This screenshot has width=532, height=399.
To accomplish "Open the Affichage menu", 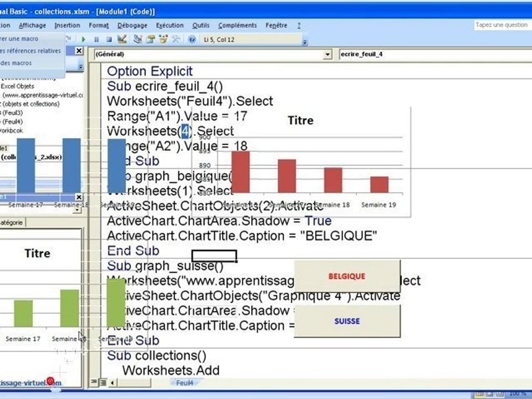I will coord(32,25).
